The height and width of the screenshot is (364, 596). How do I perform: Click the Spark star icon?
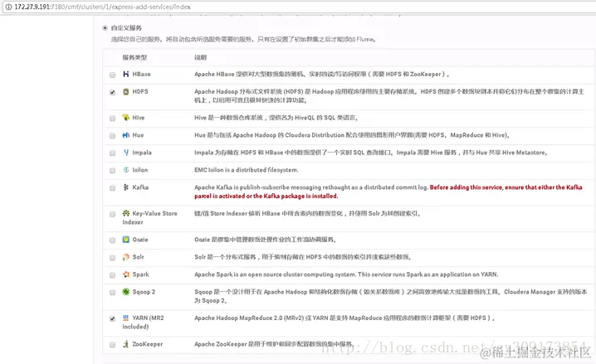click(x=126, y=274)
